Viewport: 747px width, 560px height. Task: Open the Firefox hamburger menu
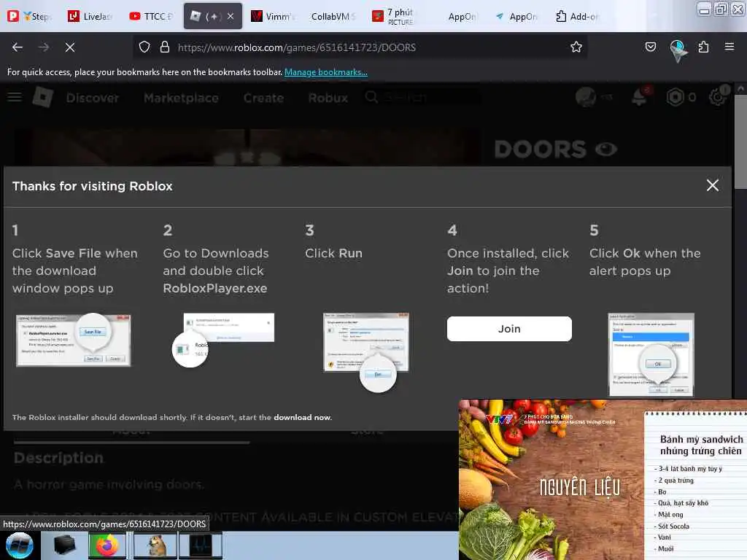tap(729, 47)
